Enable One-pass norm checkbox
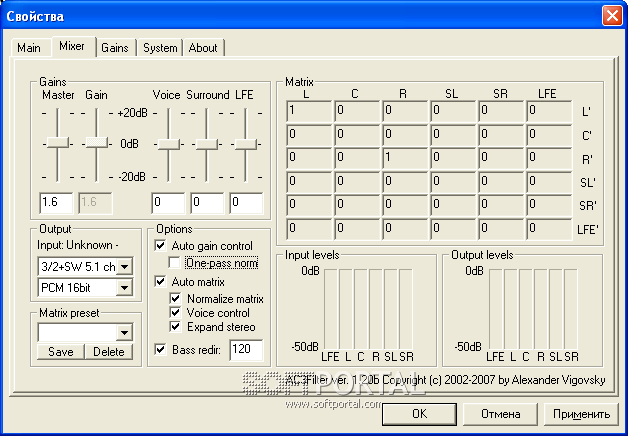Viewport: 628px width, 436px height. click(174, 263)
